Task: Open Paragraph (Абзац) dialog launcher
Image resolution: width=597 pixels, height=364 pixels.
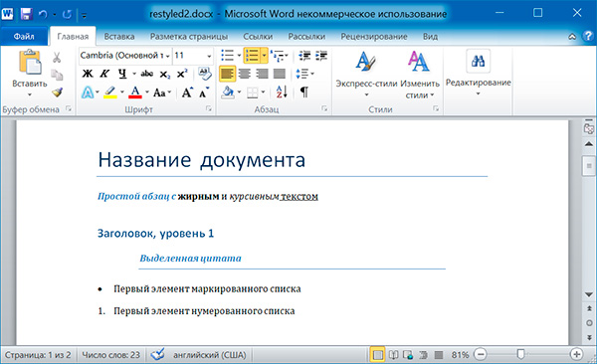Action: (x=324, y=108)
